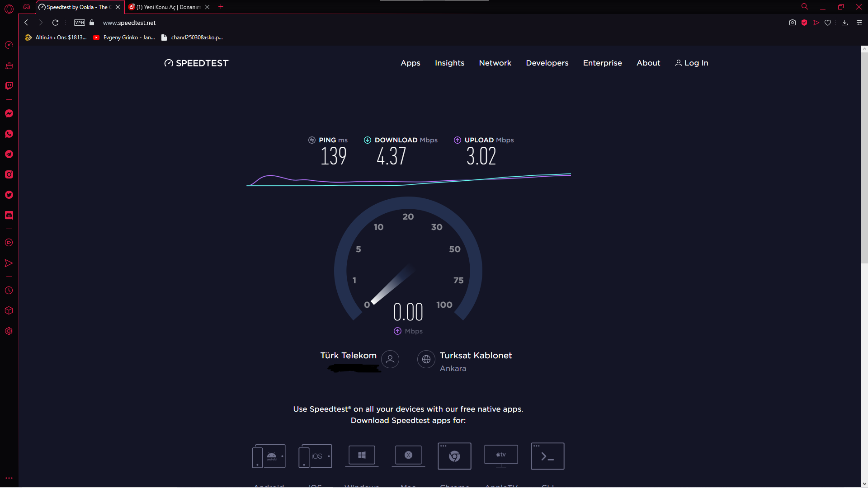Image resolution: width=868 pixels, height=488 pixels.
Task: Click the site security padlock icon
Action: (x=92, y=23)
